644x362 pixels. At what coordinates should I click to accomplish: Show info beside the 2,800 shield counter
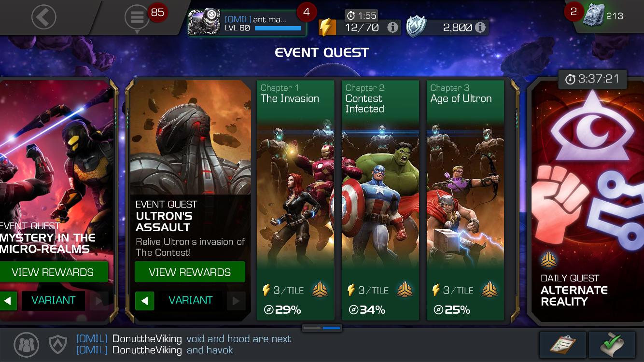[x=480, y=28]
